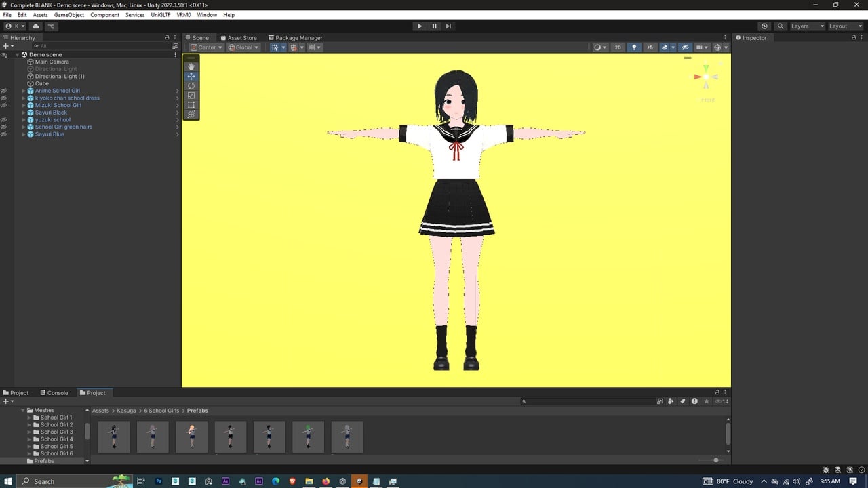Open account K dropdown
The image size is (868, 488).
[x=15, y=26]
